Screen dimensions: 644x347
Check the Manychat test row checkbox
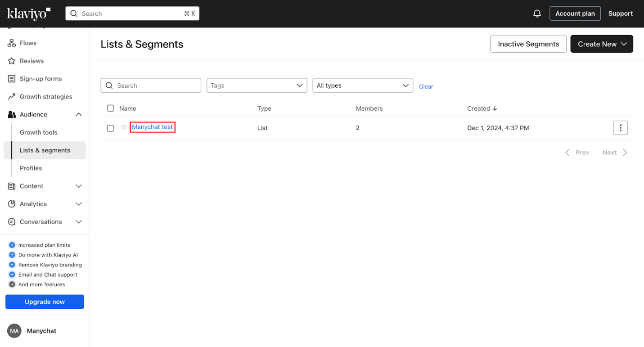(110, 128)
